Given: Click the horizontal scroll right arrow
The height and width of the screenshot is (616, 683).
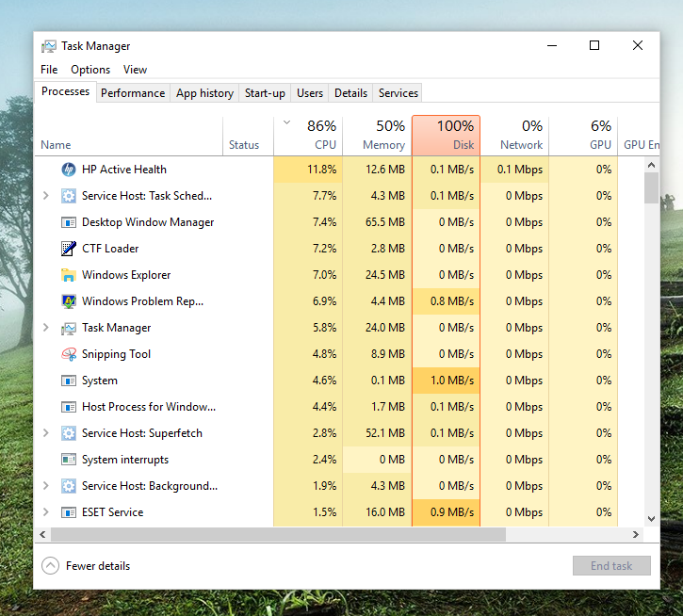Looking at the screenshot, I should point(636,535).
